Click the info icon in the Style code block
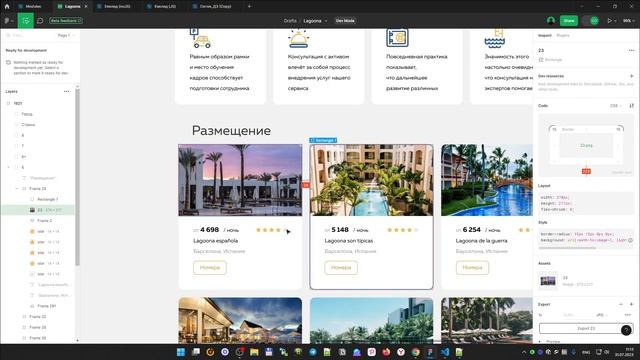 pyautogui.click(x=630, y=240)
